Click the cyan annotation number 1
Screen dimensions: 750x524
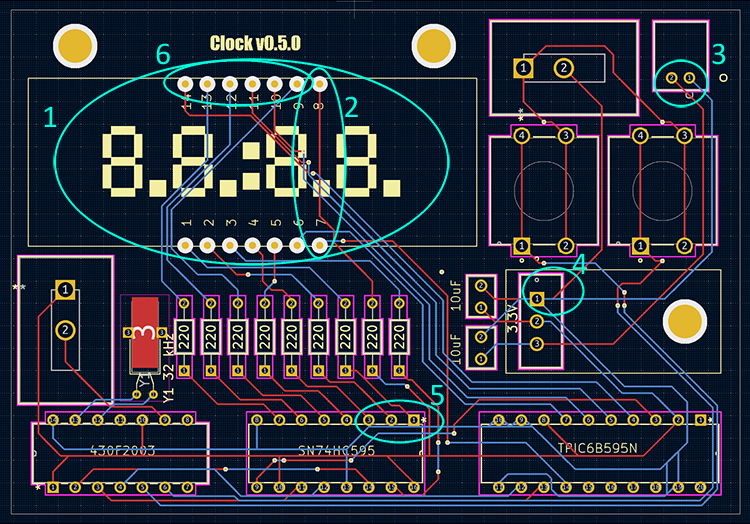[50, 119]
